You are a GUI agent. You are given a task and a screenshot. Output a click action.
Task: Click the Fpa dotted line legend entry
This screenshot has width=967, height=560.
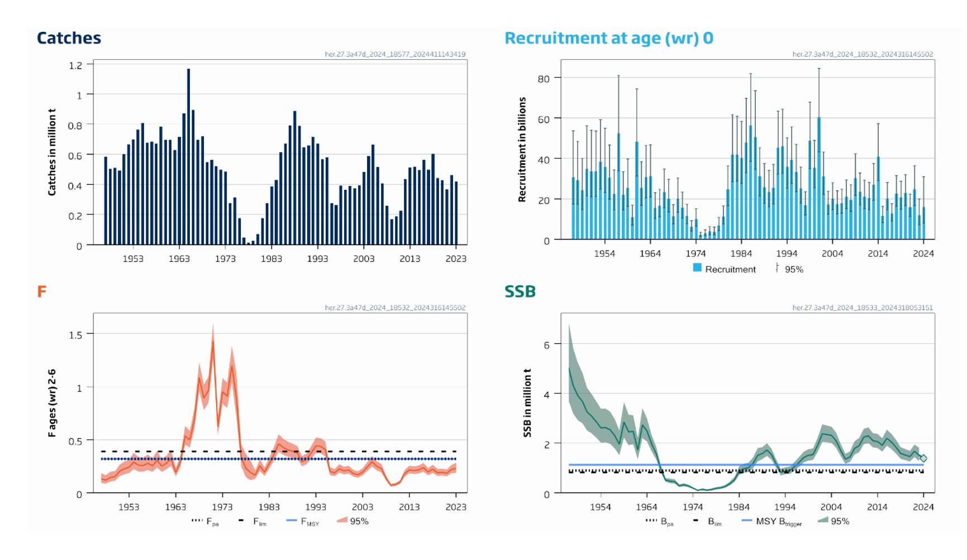205,521
